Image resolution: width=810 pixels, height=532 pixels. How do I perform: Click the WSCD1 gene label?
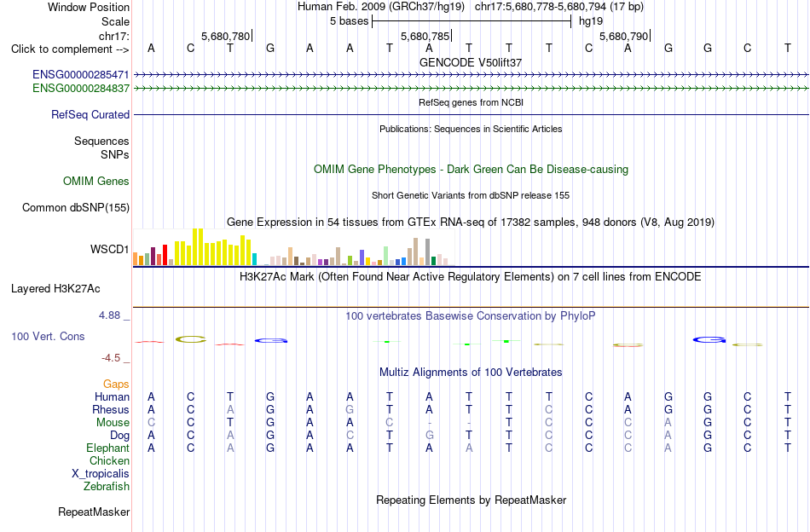(x=109, y=250)
